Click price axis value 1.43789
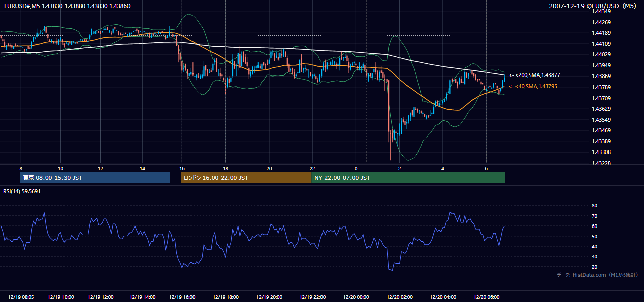The height and width of the screenshot is (302, 644). coord(601,87)
